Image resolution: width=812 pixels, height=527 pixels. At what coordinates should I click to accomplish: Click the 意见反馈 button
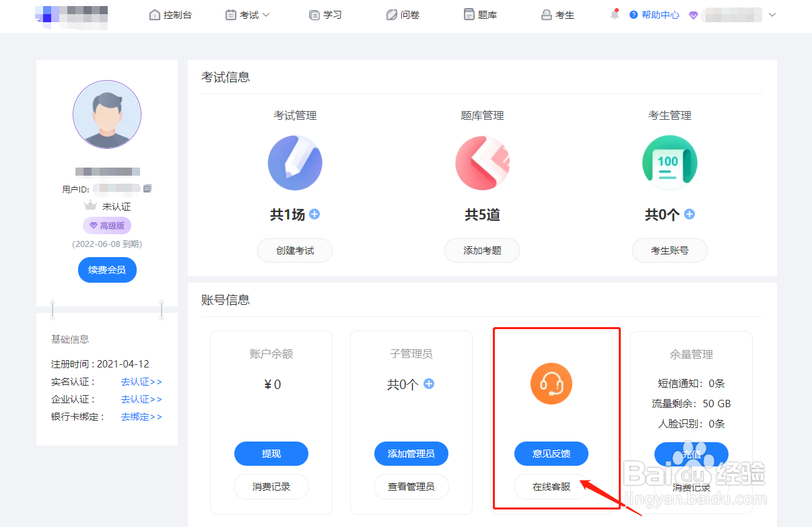coord(551,454)
